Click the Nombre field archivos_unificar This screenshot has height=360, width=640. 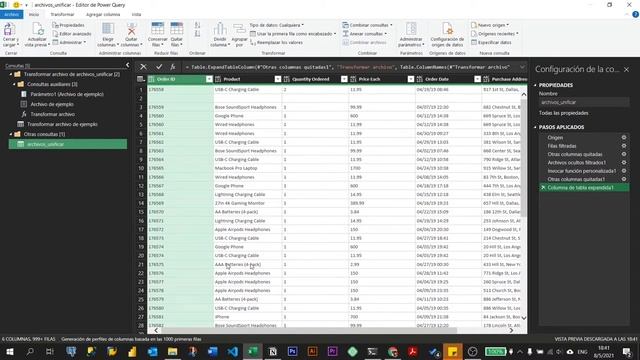point(584,102)
